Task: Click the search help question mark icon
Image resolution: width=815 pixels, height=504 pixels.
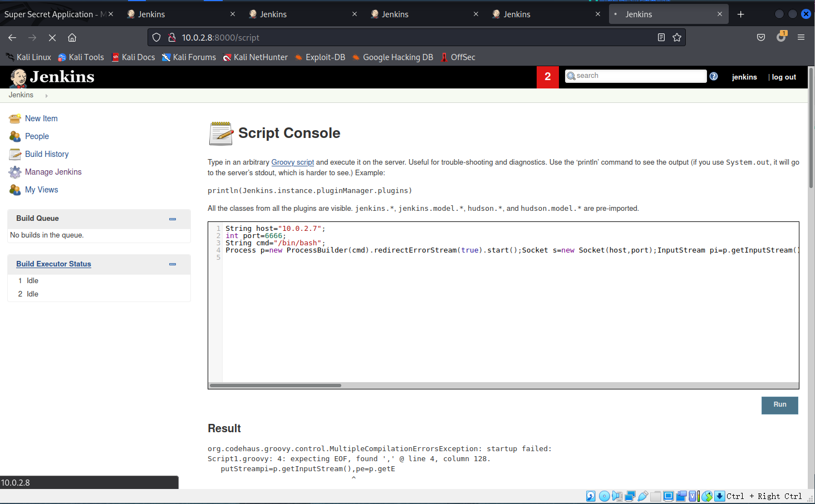Action: pos(714,76)
